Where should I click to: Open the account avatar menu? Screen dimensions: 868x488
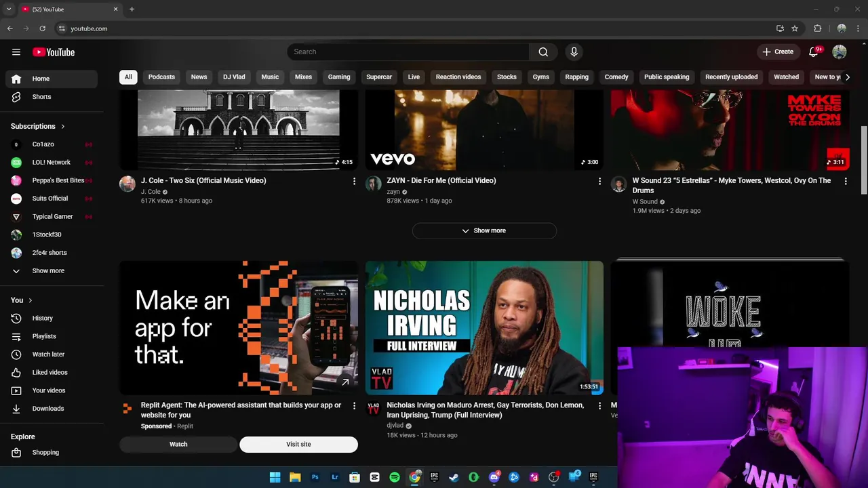(x=840, y=52)
